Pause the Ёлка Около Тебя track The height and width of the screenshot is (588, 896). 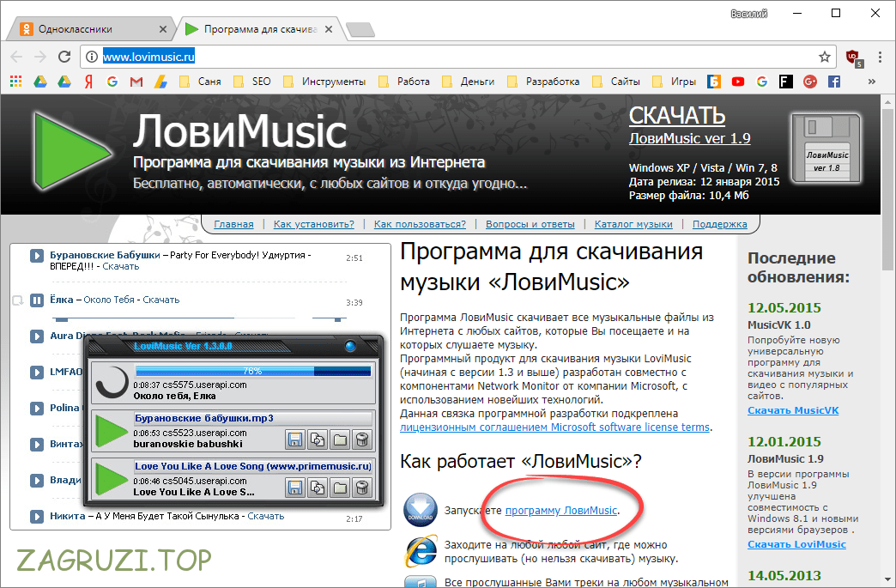(x=37, y=300)
